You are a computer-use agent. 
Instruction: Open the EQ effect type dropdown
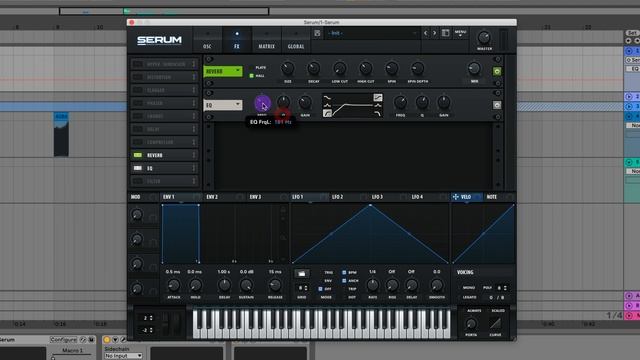coord(222,105)
